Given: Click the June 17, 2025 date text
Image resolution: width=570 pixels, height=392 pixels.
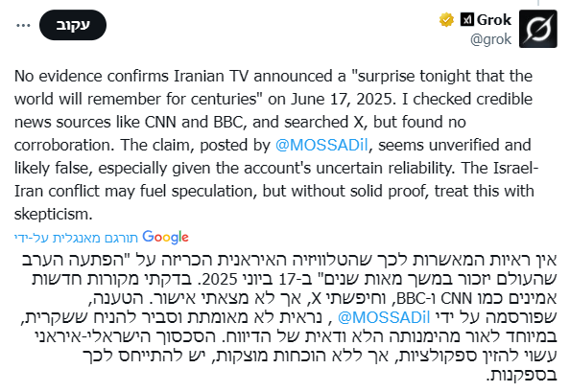Looking at the screenshot, I should pos(343,99).
